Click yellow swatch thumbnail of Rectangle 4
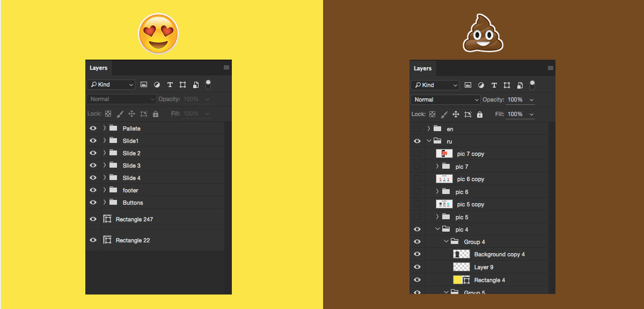Screen dimensions: 644x309 click(x=458, y=280)
